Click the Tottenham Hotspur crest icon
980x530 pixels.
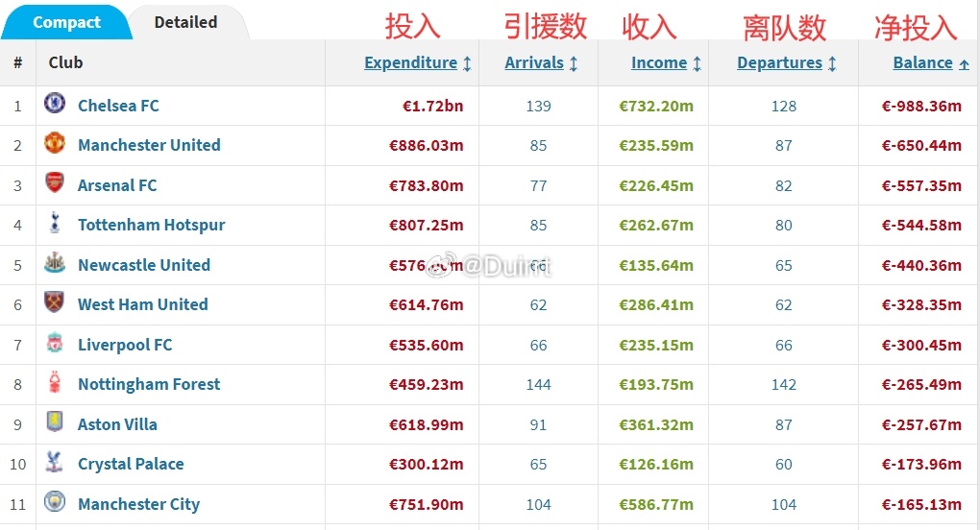pyautogui.click(x=55, y=223)
